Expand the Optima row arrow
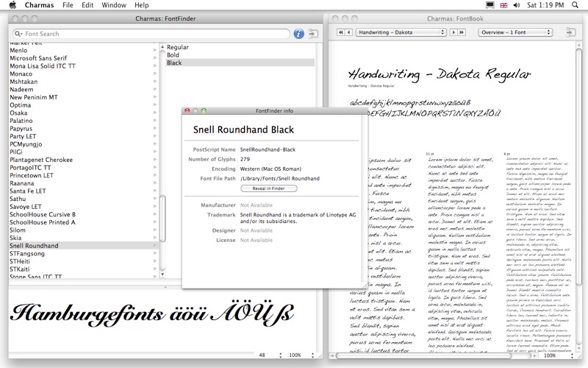The image size is (588, 368). [x=155, y=105]
